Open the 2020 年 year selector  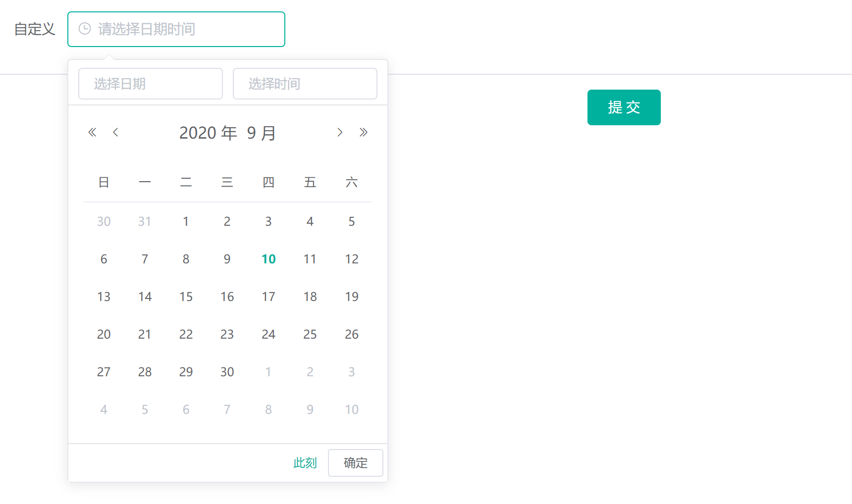click(x=208, y=133)
